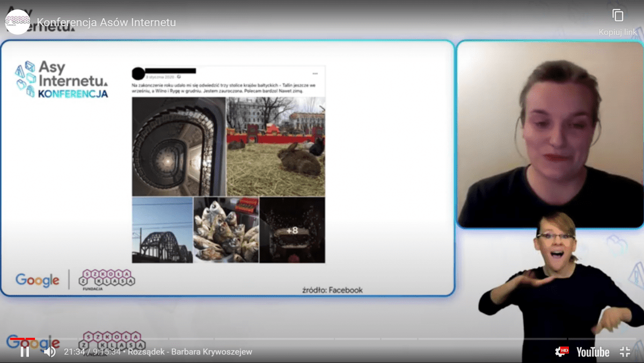Pause the video playback
This screenshot has width=644, height=363.
(x=25, y=352)
